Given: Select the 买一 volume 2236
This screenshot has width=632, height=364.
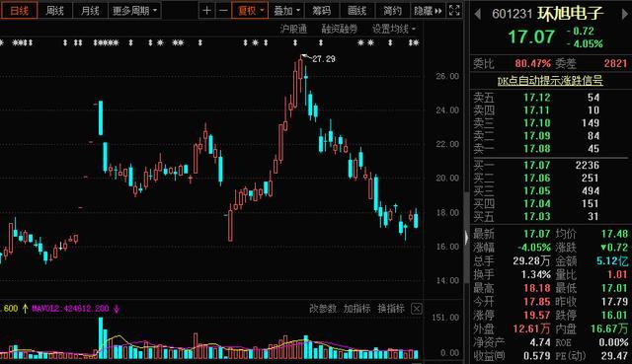Looking at the screenshot, I should point(588,165).
